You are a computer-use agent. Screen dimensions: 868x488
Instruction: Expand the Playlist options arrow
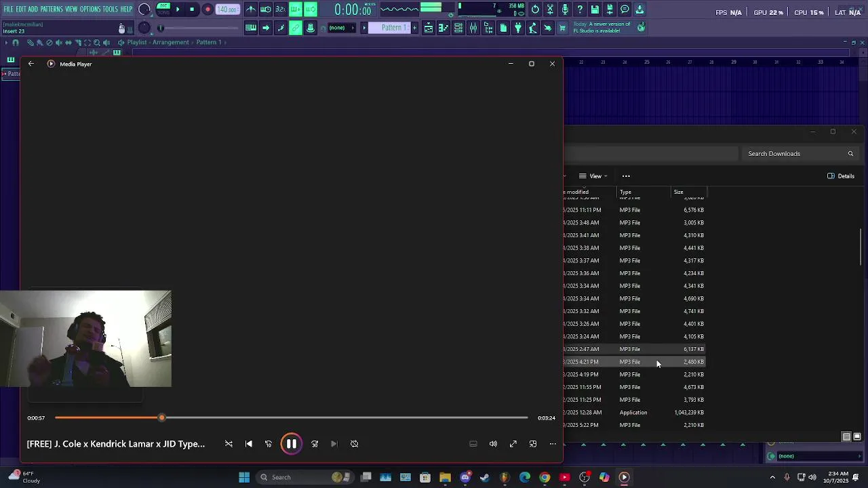[x=6, y=42]
